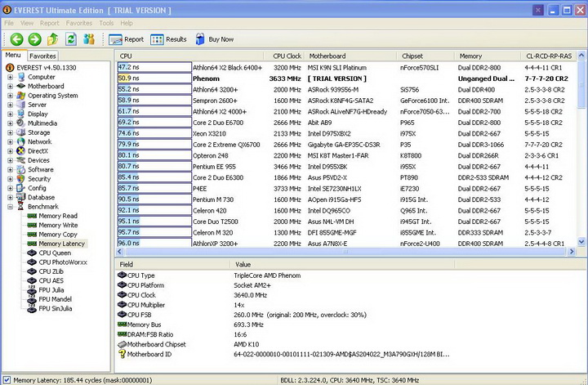Select the Multimedia tree icon
Image resolution: width=588 pixels, height=385 pixels.
(x=21, y=123)
